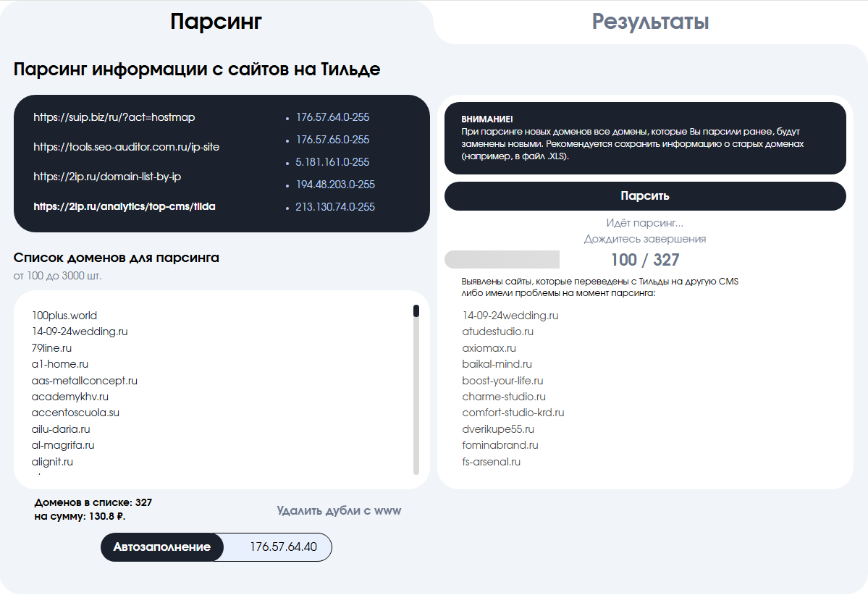Click the на сумму: 130.8 ₽ text
This screenshot has height=595, width=868.
click(x=80, y=516)
